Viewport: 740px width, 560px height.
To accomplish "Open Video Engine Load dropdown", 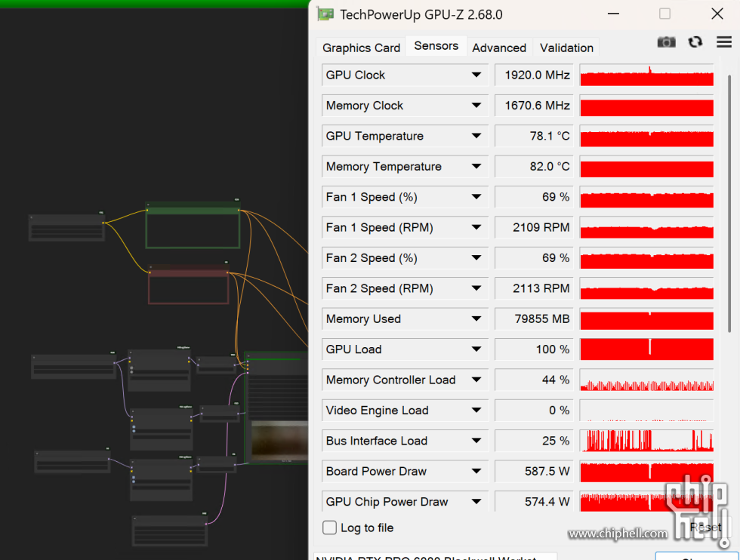I will 476,411.
